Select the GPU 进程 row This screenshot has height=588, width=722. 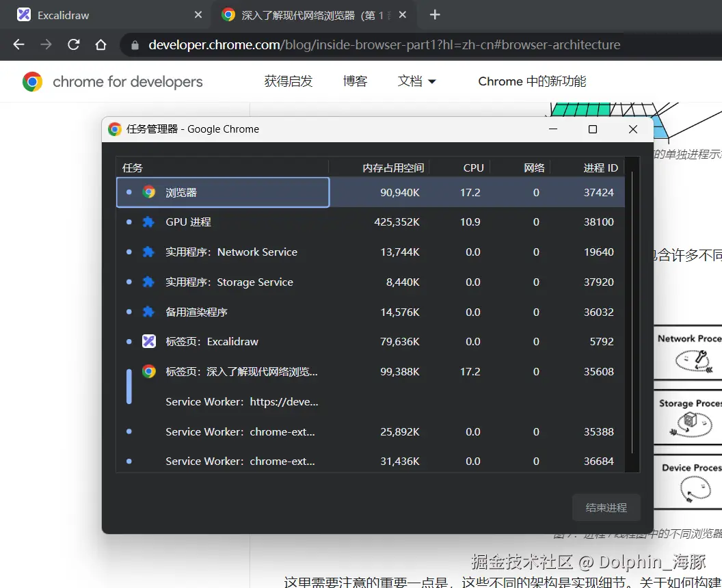coord(371,222)
